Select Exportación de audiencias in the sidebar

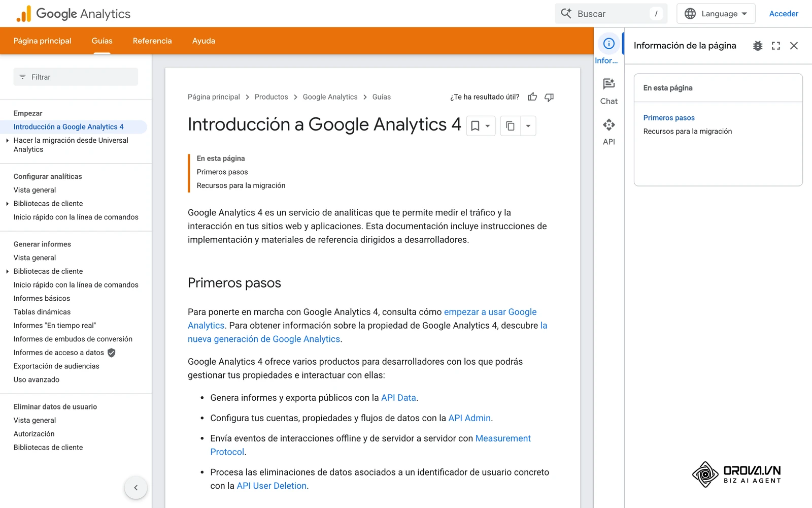pos(56,366)
